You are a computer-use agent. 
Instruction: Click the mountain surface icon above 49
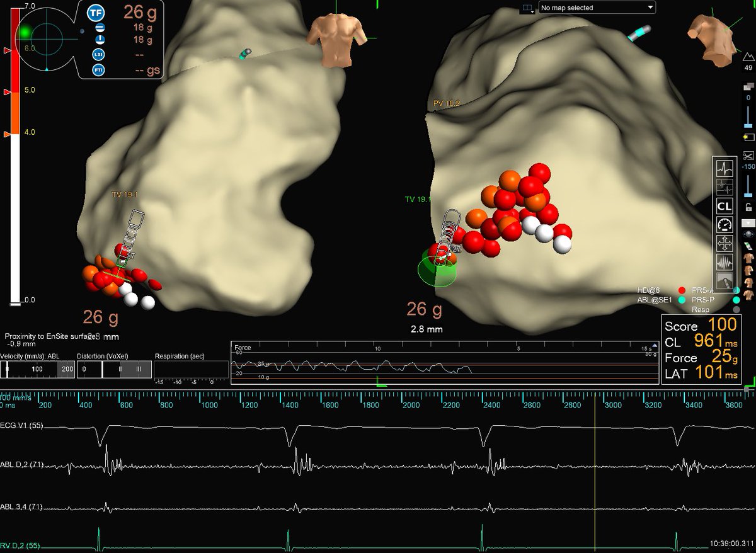pos(748,56)
